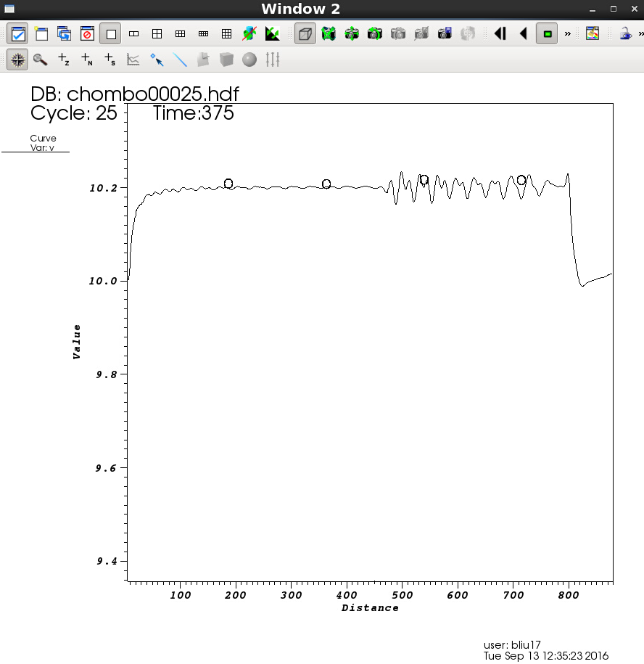Click the paintbrush window icon

pyautogui.click(x=593, y=34)
